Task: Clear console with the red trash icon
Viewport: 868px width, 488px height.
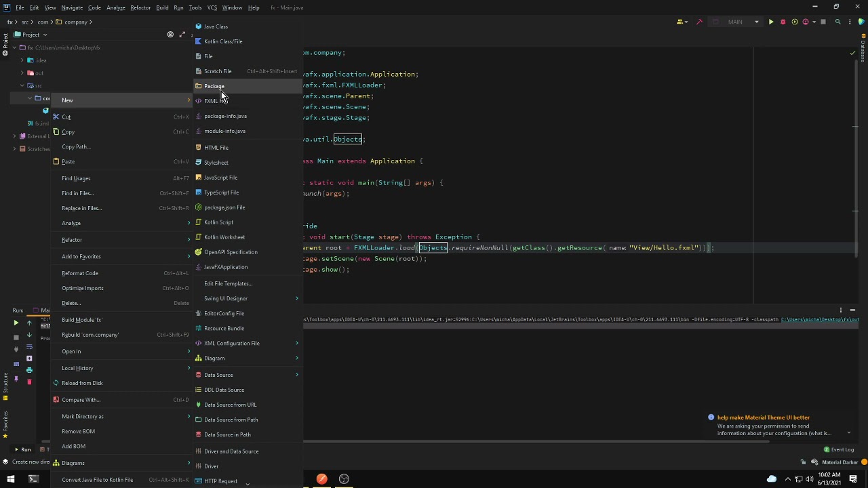Action: pos(29,382)
